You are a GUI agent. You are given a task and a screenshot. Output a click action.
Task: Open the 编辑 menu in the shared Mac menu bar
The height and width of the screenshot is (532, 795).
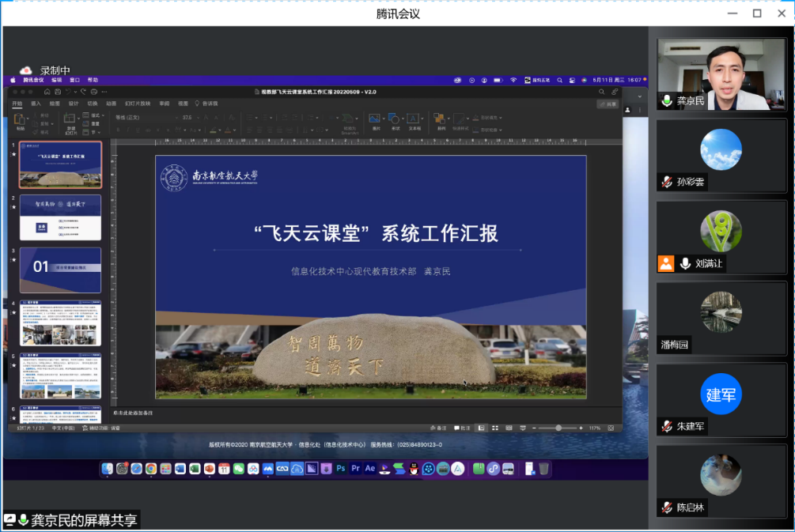coord(56,80)
